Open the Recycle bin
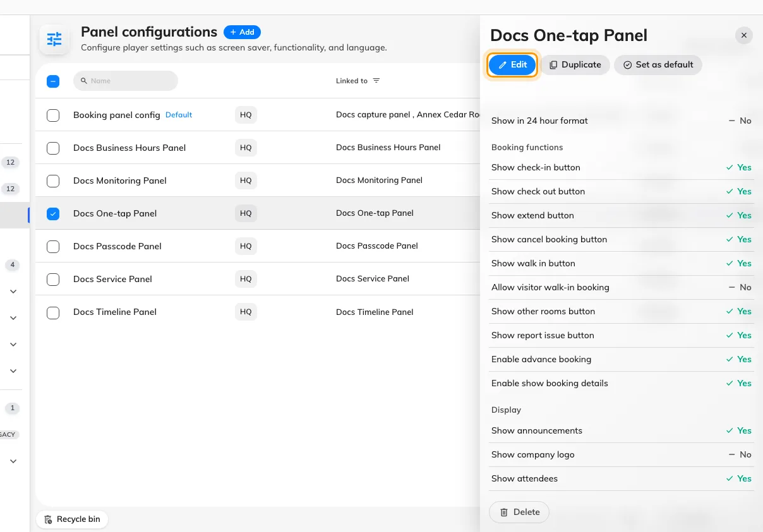Screen dimensions: 763x532 tap(72, 519)
